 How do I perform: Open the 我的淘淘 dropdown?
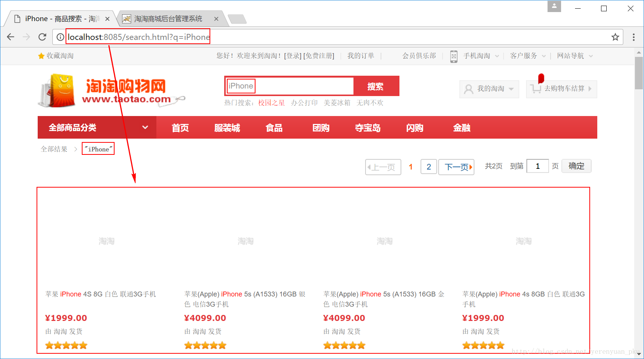pos(489,89)
